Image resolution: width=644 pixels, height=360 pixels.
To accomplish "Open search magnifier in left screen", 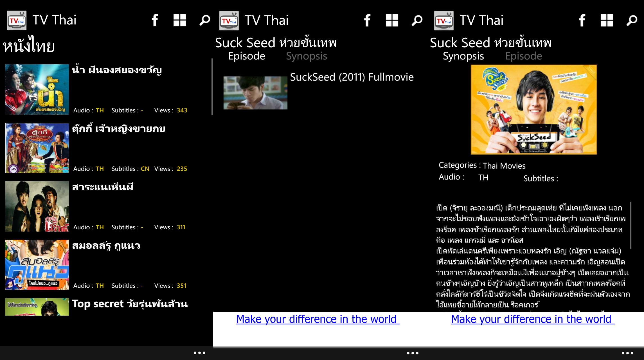I will click(205, 20).
